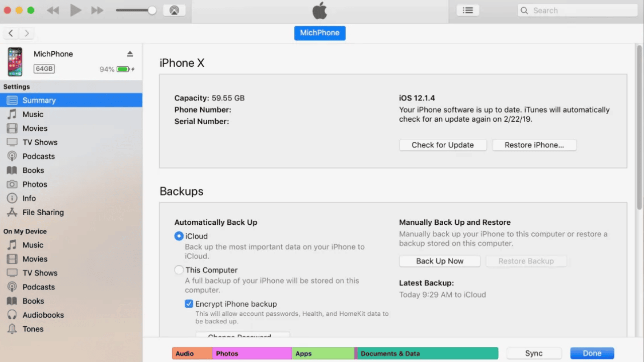Screen dimensions: 644x362
Task: Click the AirPlay icon in the toolbar
Action: tap(174, 10)
